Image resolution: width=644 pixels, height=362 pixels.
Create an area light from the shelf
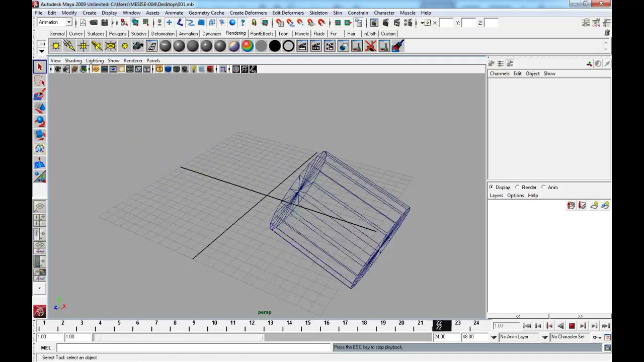pyautogui.click(x=110, y=46)
